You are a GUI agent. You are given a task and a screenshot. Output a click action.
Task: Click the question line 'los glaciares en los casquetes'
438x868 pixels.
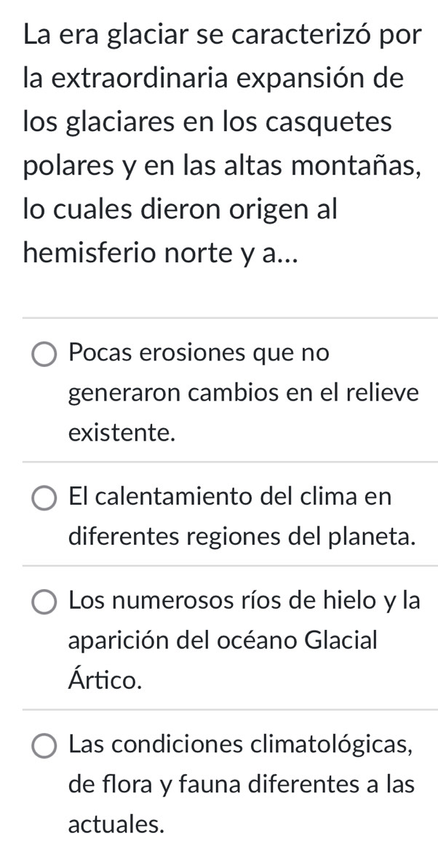click(x=207, y=122)
